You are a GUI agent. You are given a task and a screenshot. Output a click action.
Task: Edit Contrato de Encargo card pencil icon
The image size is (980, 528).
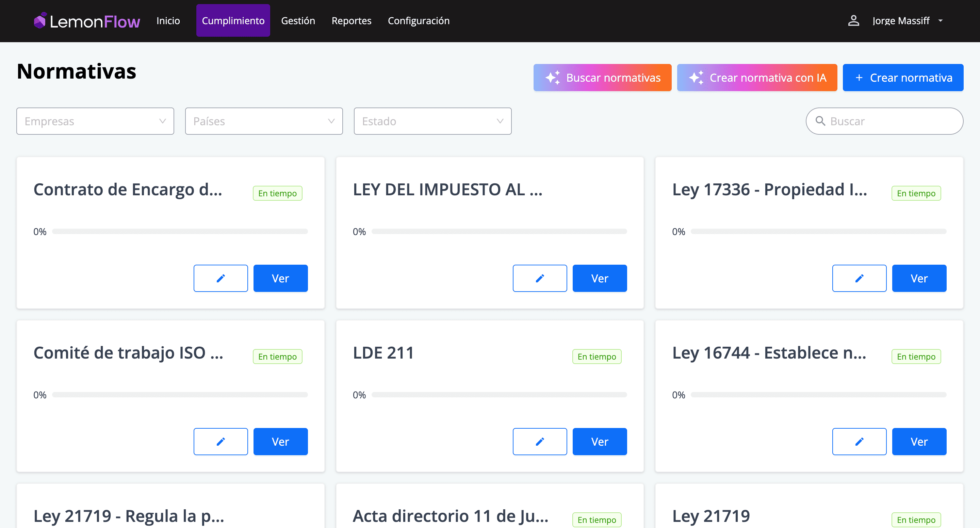220,278
